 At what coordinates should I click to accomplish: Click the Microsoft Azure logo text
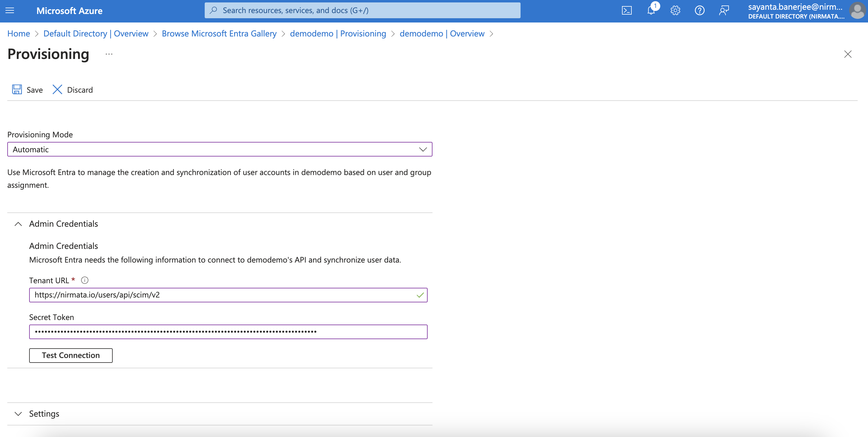pos(70,11)
